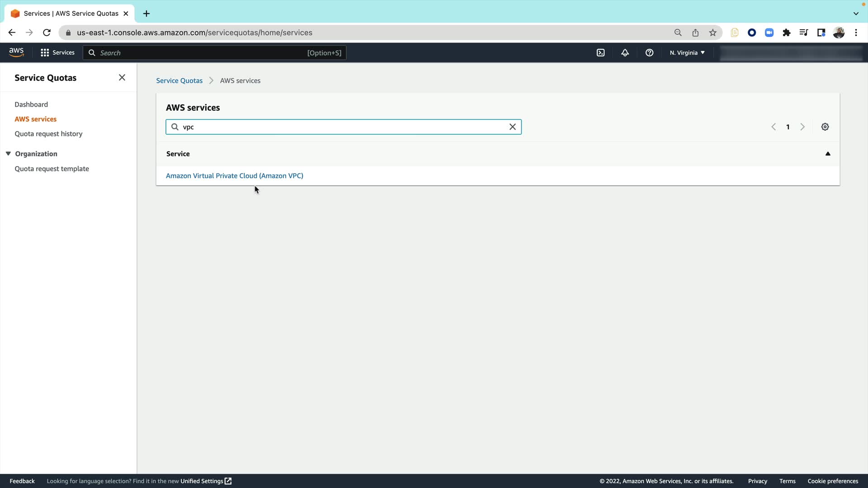Open table preferences gear icon
The image size is (868, 488).
pyautogui.click(x=825, y=127)
